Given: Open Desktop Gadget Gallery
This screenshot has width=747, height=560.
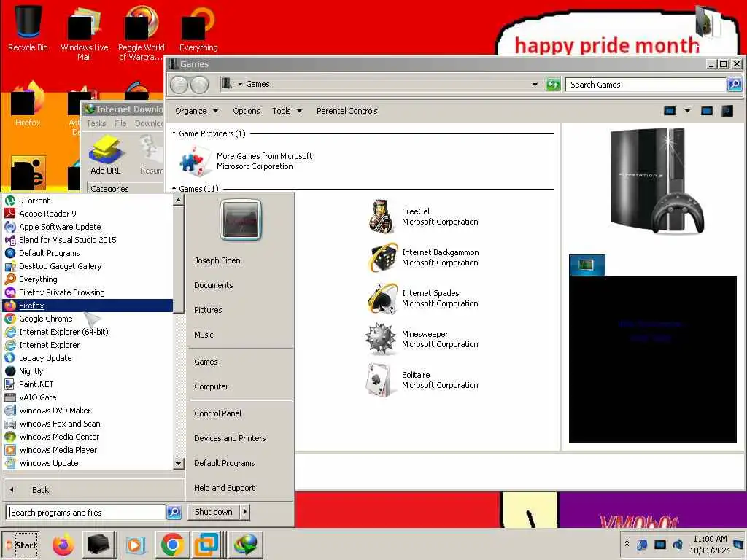Looking at the screenshot, I should coord(88,266).
